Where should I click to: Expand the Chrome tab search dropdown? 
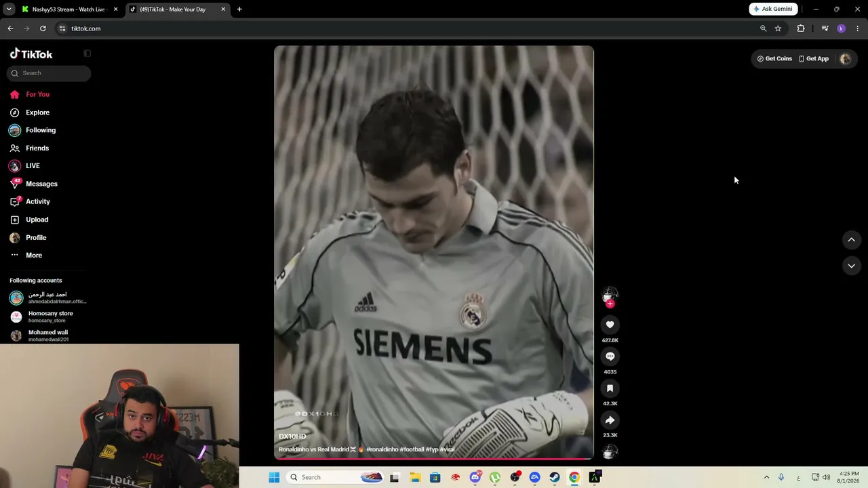[9, 9]
